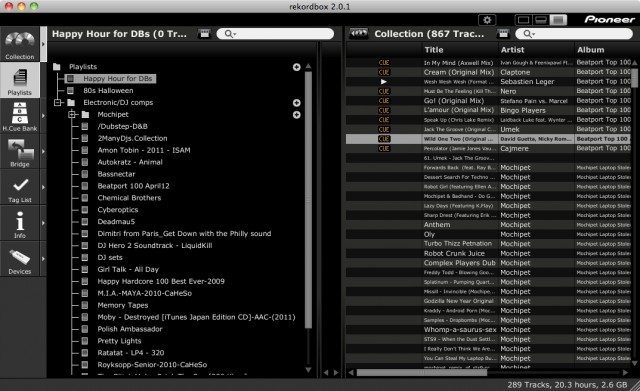The height and width of the screenshot is (391, 640).
Task: Click the Collection search field
Action: tap(574, 34)
